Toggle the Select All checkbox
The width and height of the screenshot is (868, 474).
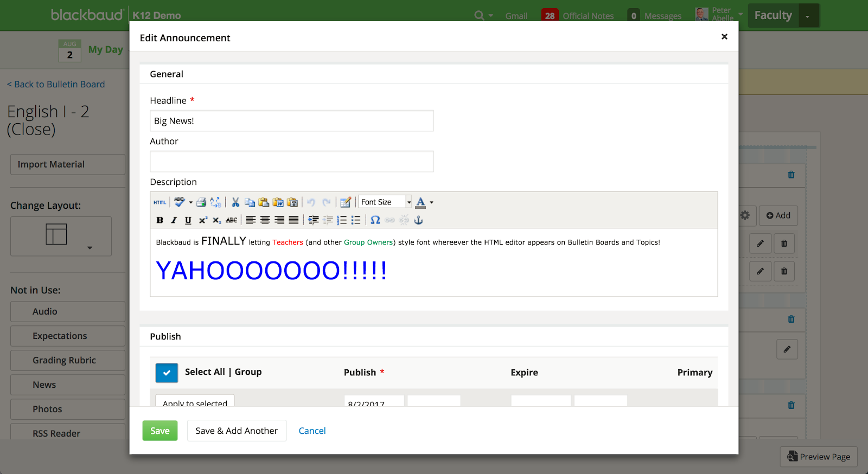click(x=167, y=373)
